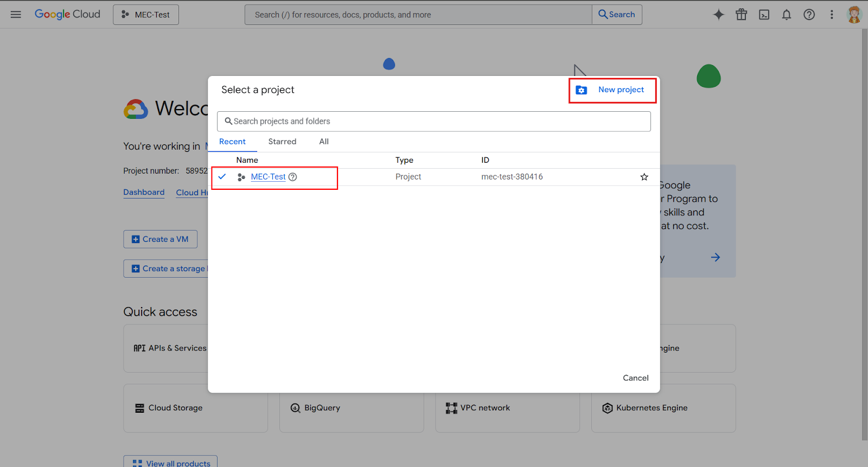Click the help icon beside MEC-Test
The width and height of the screenshot is (868, 467).
pos(292,177)
